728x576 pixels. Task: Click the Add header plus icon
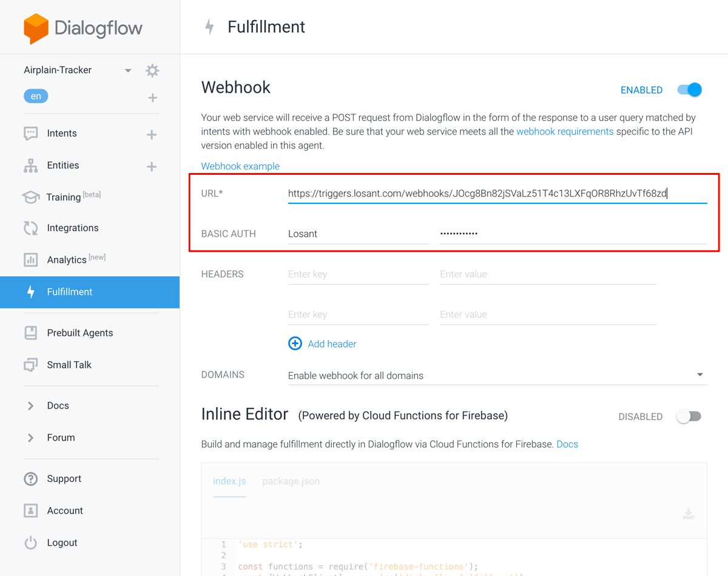point(295,344)
